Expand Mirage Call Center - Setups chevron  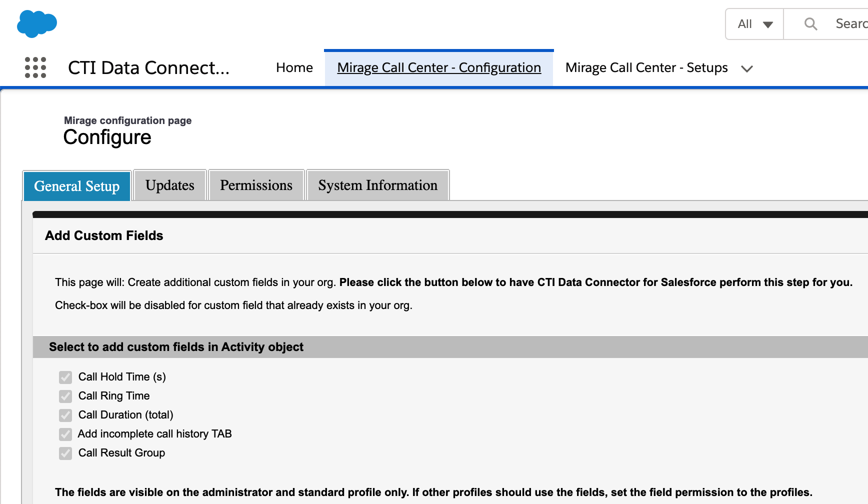747,68
